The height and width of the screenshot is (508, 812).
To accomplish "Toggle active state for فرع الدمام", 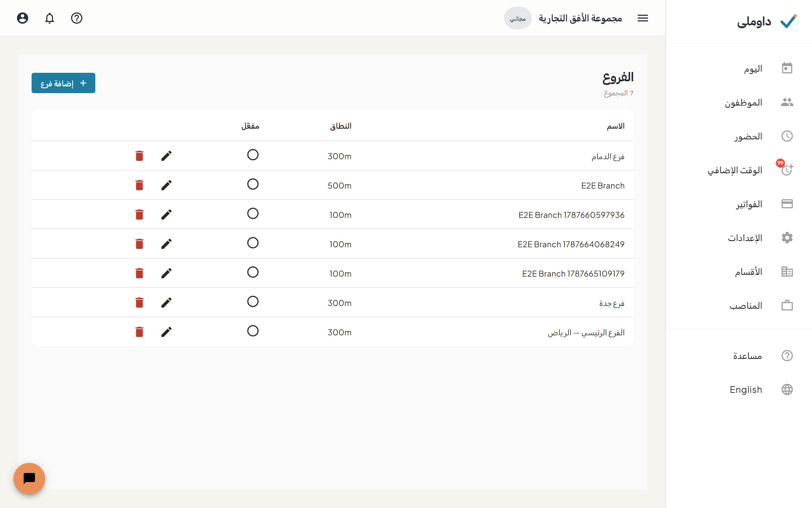I will pos(253,155).
